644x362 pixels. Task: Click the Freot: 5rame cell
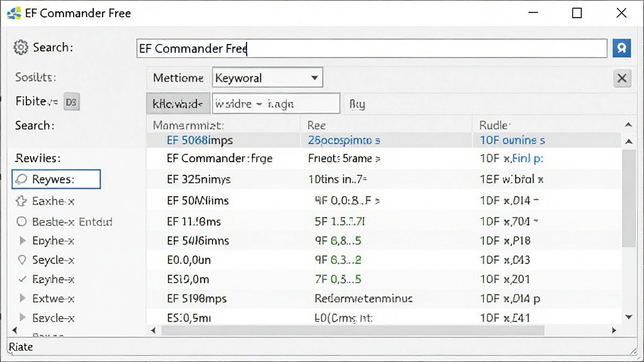pyautogui.click(x=344, y=158)
